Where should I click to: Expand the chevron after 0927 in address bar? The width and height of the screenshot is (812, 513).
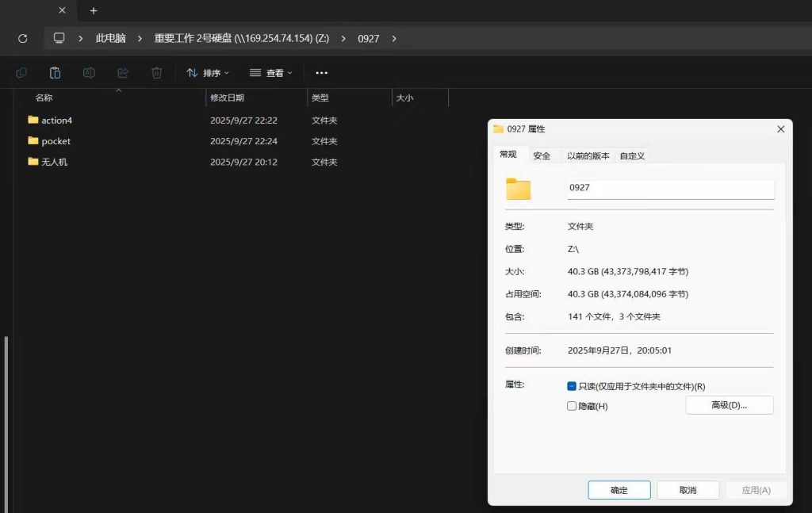tap(395, 38)
